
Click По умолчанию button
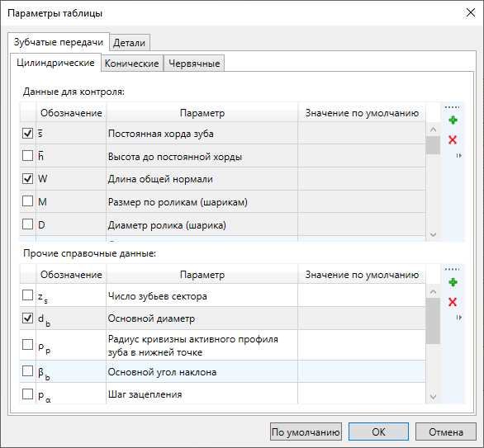coord(306,432)
